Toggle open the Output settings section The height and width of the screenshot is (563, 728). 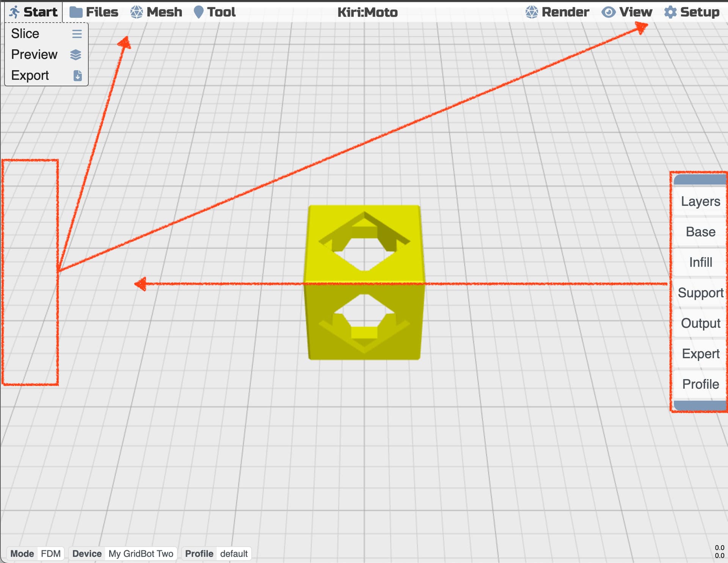point(700,323)
